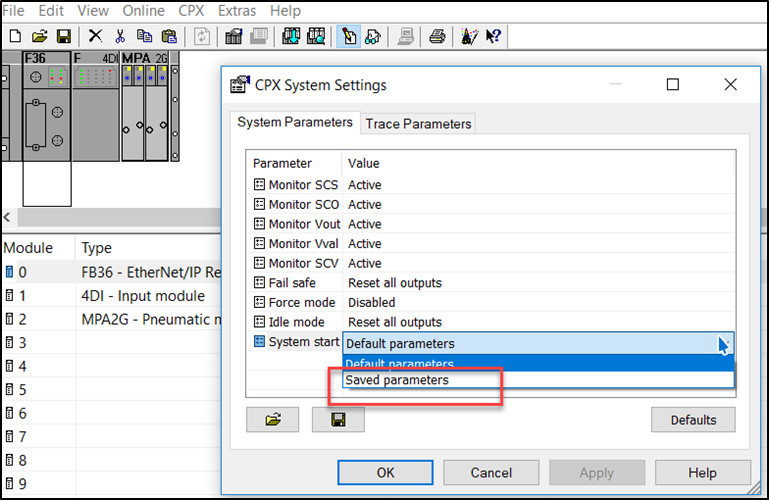769x500 pixels.
Task: Click the Cut scissors toolbar icon
Action: [x=120, y=36]
